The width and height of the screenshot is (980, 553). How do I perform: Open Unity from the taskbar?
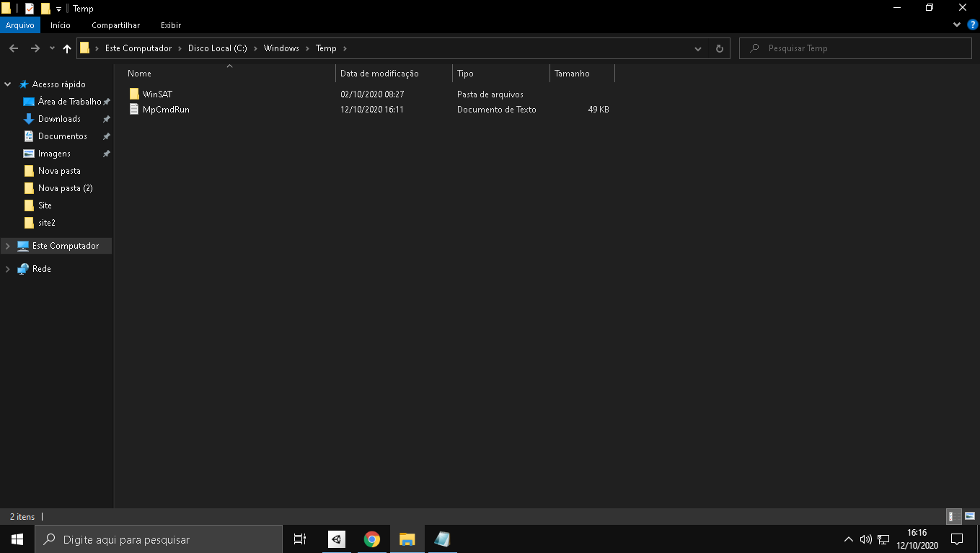(337, 539)
